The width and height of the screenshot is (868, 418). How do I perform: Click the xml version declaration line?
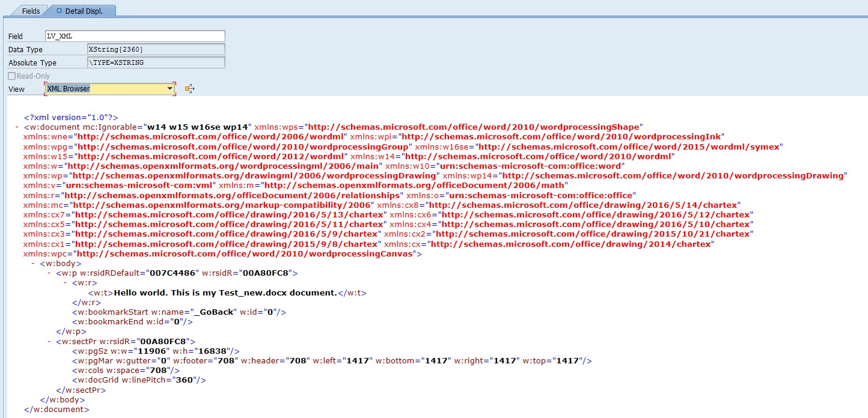(x=71, y=118)
